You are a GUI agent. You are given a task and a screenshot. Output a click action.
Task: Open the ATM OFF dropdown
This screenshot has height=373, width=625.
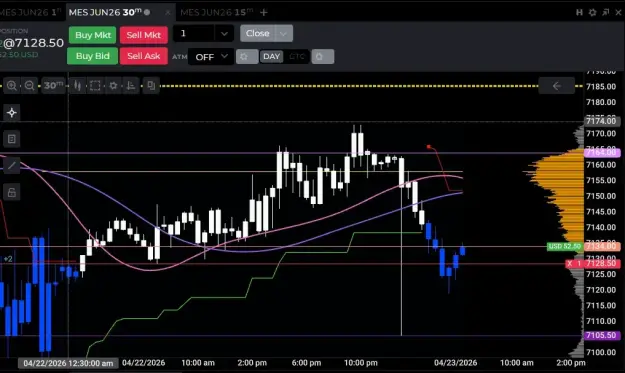[x=210, y=57]
